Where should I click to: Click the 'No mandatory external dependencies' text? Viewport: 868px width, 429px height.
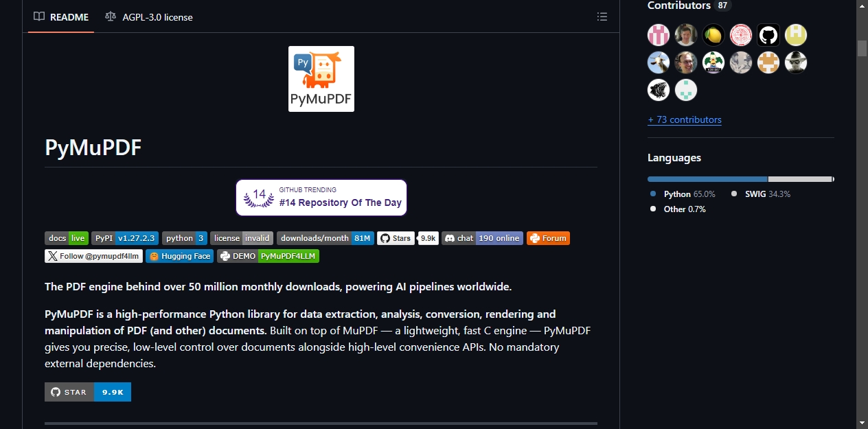click(x=302, y=356)
